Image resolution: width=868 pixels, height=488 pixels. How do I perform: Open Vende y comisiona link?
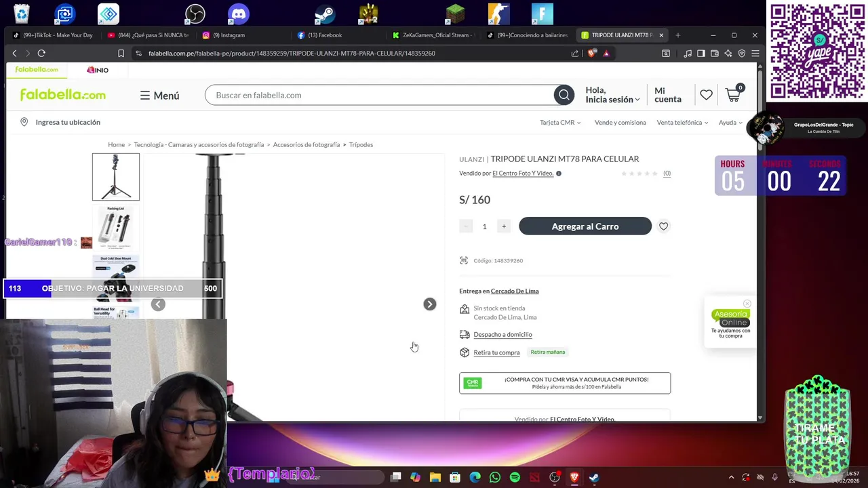[620, 123]
